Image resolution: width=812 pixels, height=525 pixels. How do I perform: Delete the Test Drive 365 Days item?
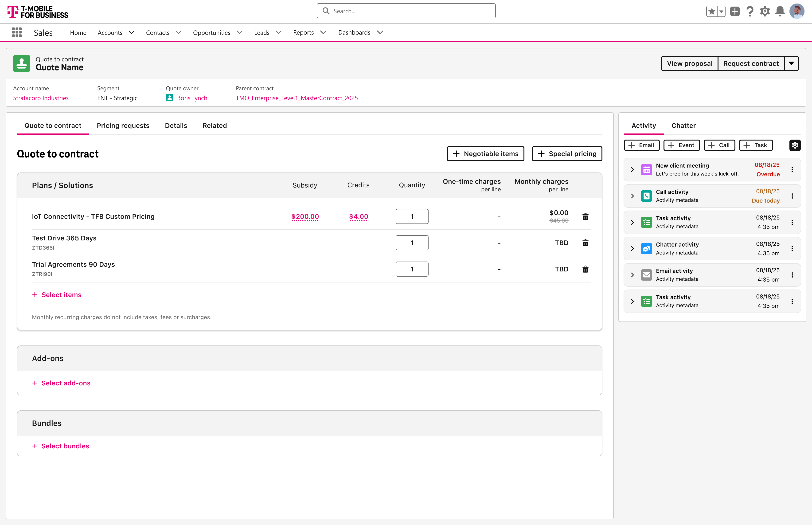tap(586, 243)
